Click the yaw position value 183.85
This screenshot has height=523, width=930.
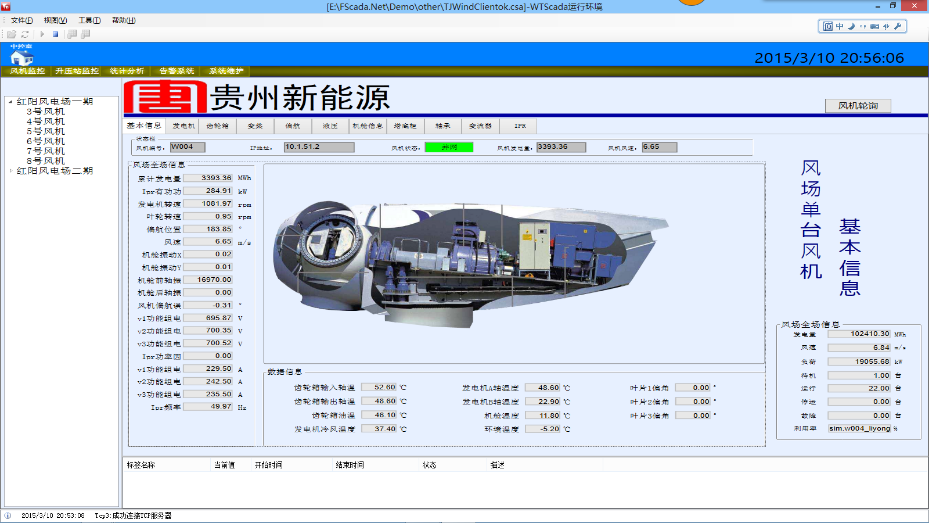point(208,229)
